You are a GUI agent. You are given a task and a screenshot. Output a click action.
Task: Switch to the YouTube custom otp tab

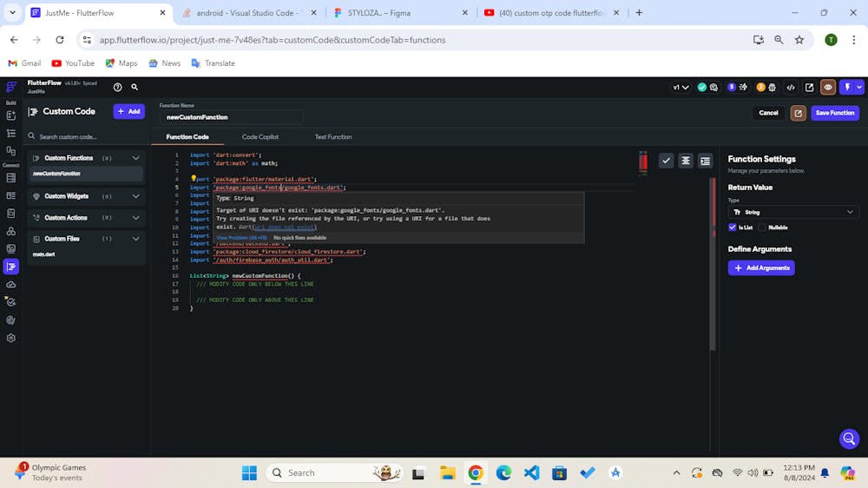[x=551, y=13]
